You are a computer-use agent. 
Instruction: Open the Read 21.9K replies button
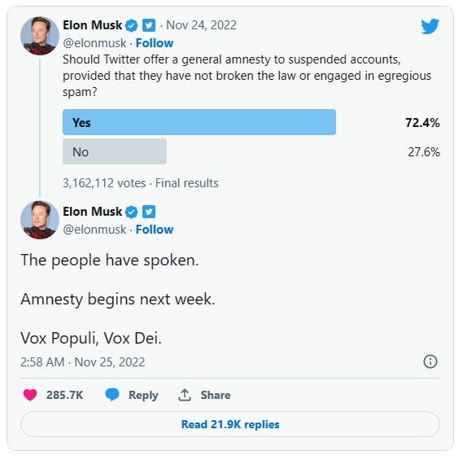230,424
